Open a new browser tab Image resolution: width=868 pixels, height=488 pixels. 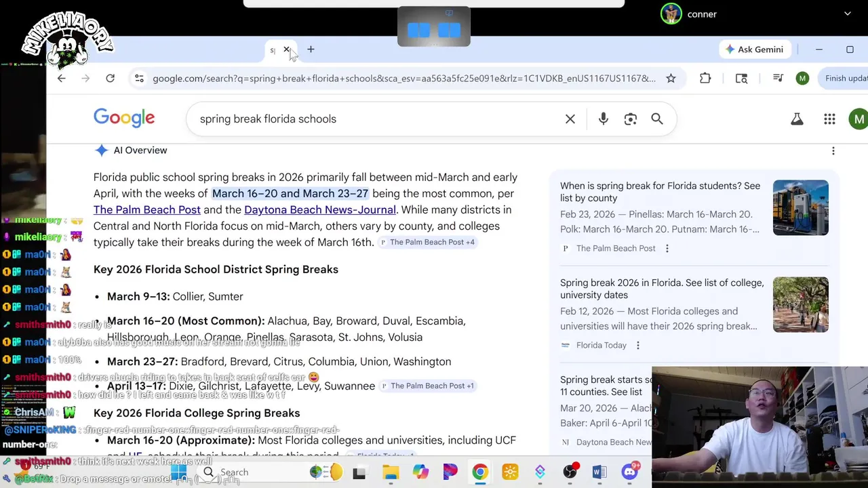click(311, 49)
